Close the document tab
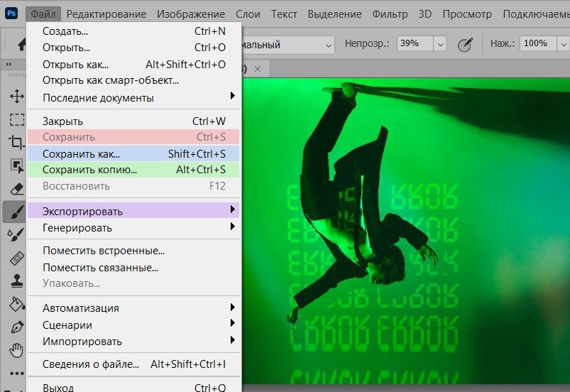The image size is (570, 392). [258, 69]
